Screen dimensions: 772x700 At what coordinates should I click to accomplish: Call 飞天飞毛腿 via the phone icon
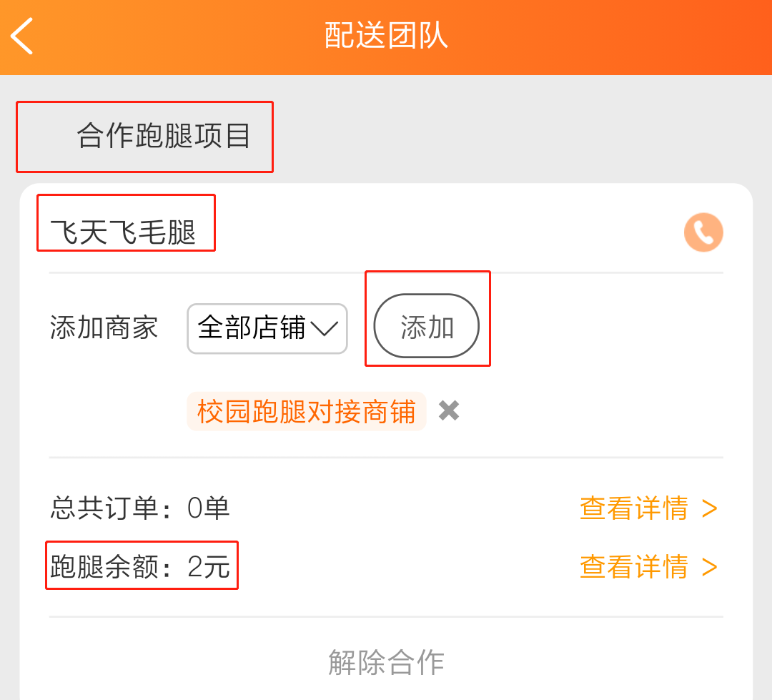click(703, 233)
